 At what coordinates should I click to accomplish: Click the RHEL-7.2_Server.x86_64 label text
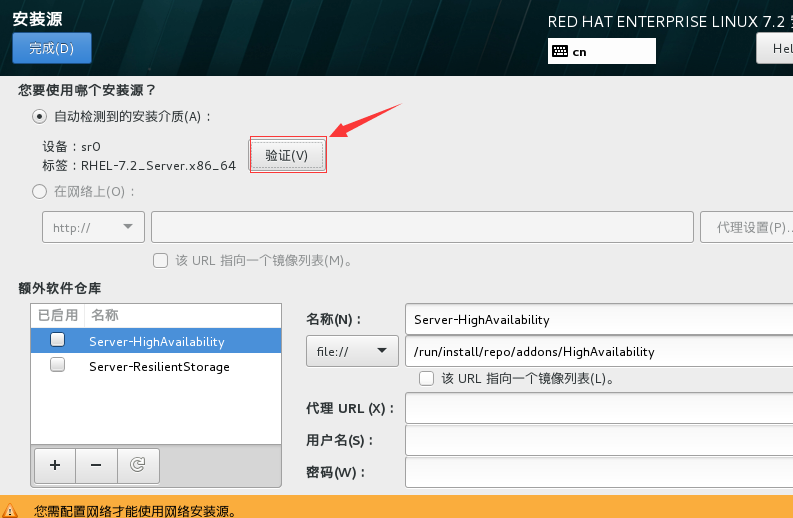click(158, 165)
